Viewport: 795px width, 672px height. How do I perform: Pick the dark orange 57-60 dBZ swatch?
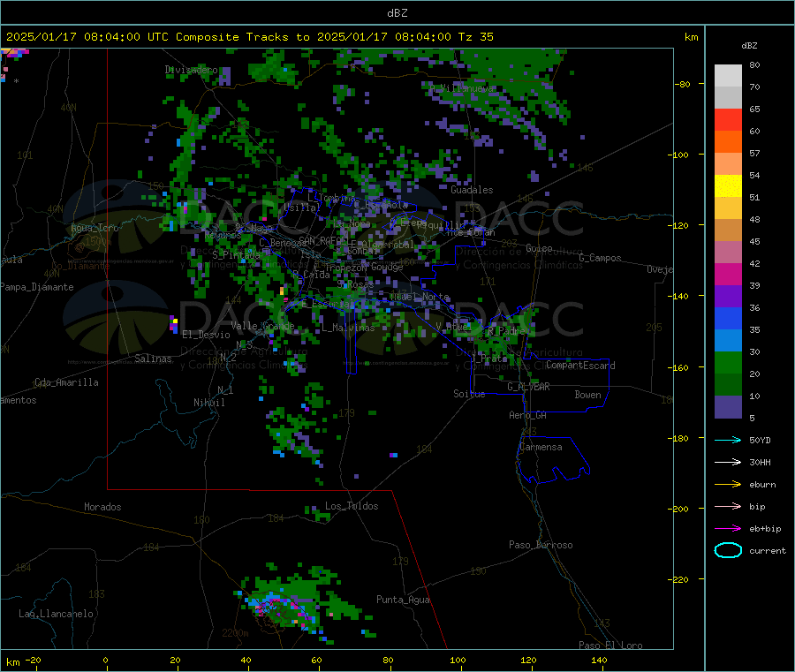[728, 142]
